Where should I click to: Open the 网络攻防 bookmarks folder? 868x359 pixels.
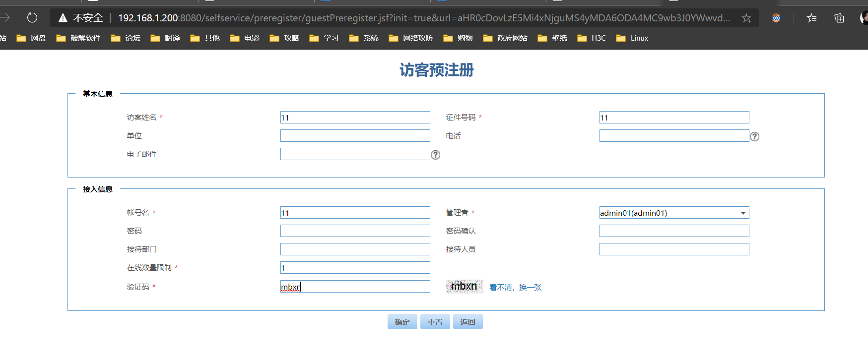click(411, 38)
